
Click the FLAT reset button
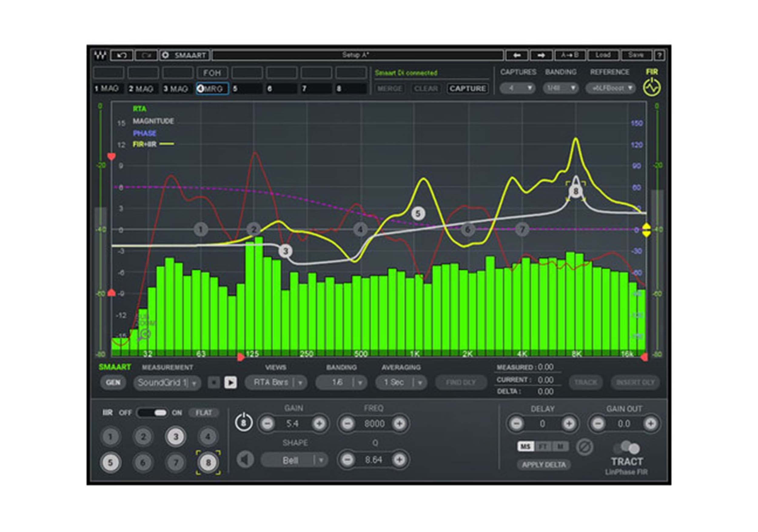pyautogui.click(x=203, y=413)
